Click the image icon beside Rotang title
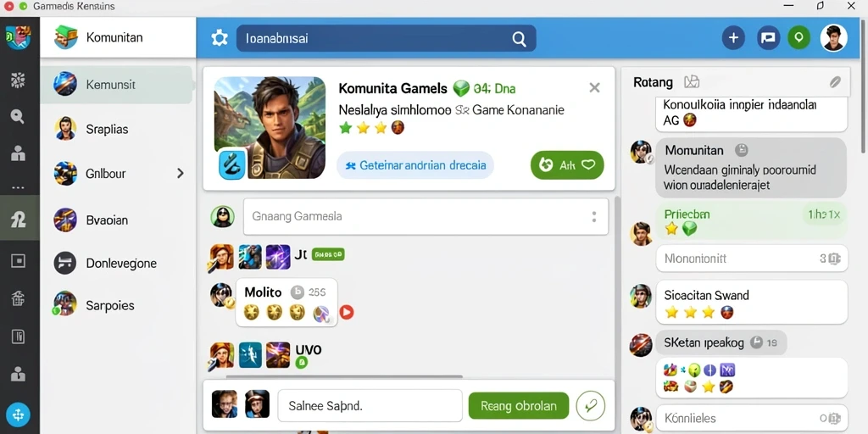 point(692,82)
